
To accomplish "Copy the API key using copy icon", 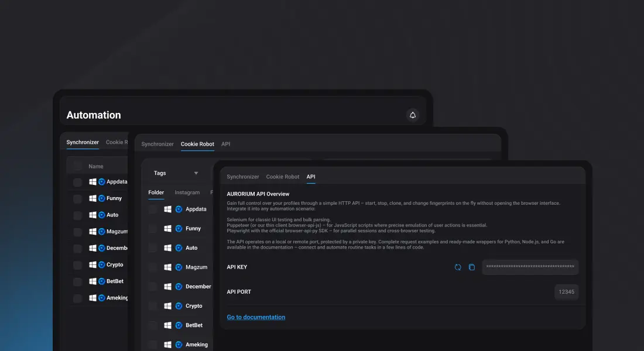I will point(472,267).
